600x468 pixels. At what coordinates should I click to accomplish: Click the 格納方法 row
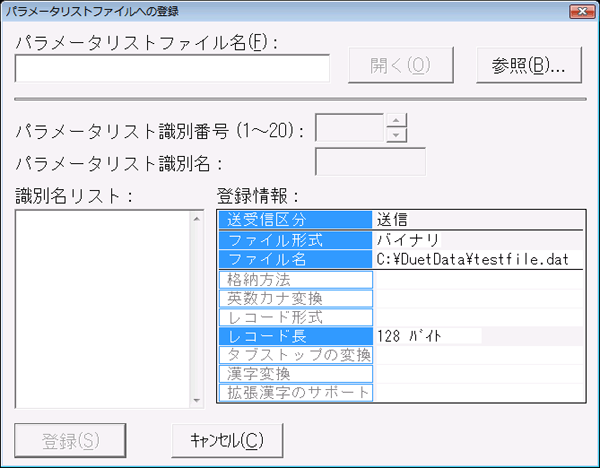pyautogui.click(x=294, y=279)
